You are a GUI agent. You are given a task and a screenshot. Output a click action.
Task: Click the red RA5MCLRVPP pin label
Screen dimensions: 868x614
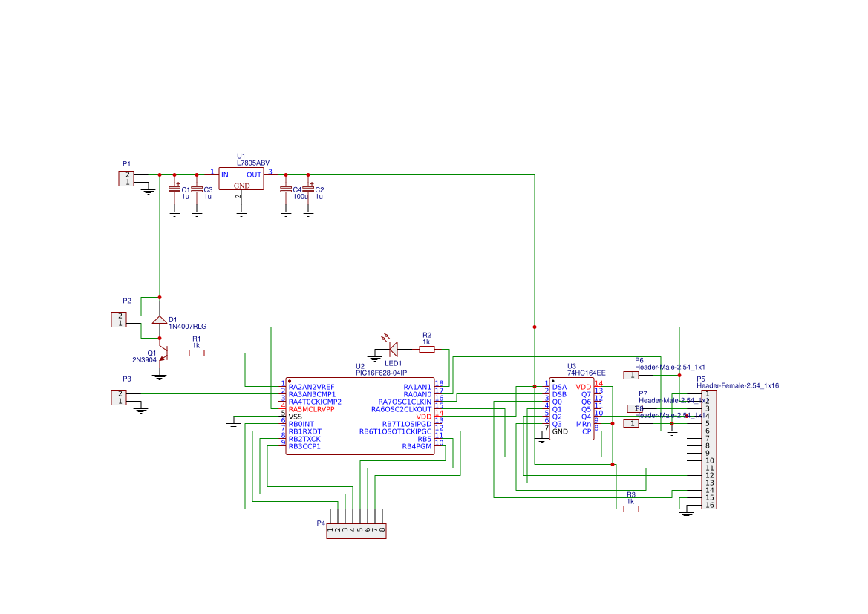click(311, 409)
